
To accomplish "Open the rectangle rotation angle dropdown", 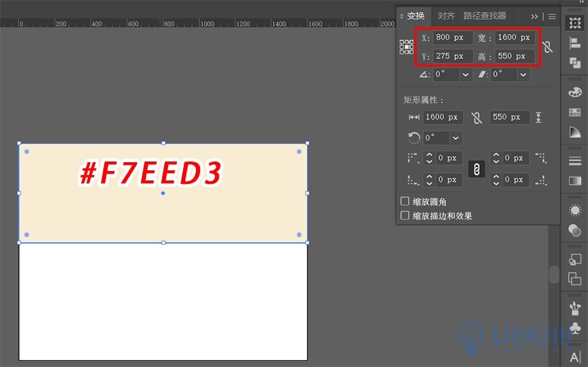I will [456, 138].
